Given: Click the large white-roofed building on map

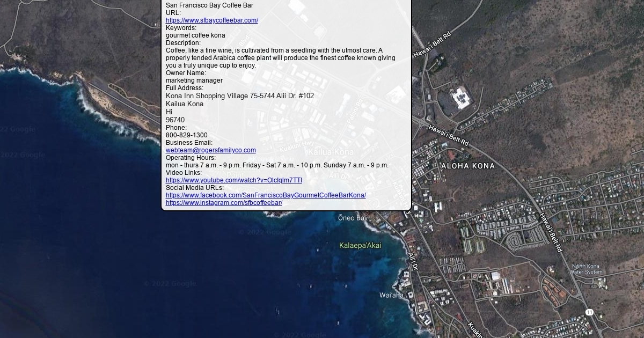Looking at the screenshot, I should tap(459, 98).
